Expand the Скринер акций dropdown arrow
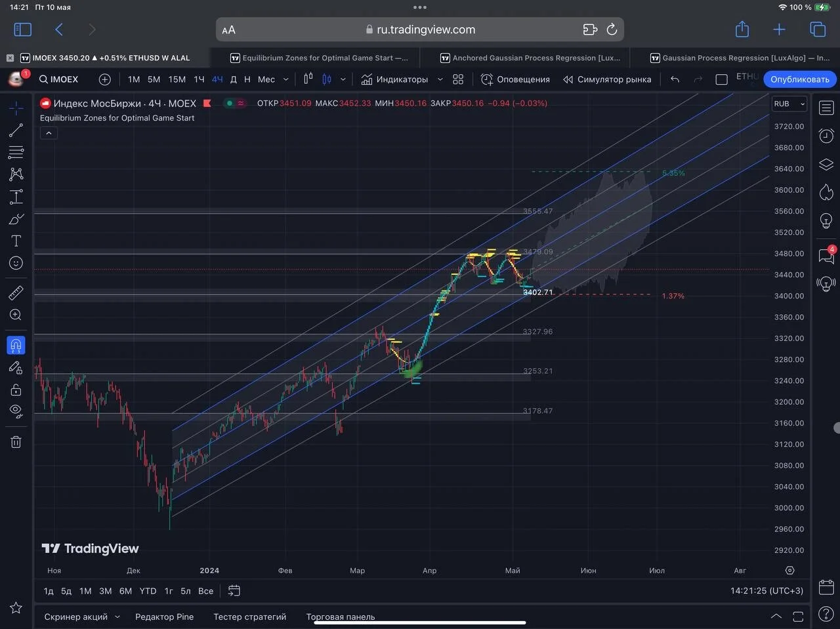840x629 pixels. tap(117, 617)
